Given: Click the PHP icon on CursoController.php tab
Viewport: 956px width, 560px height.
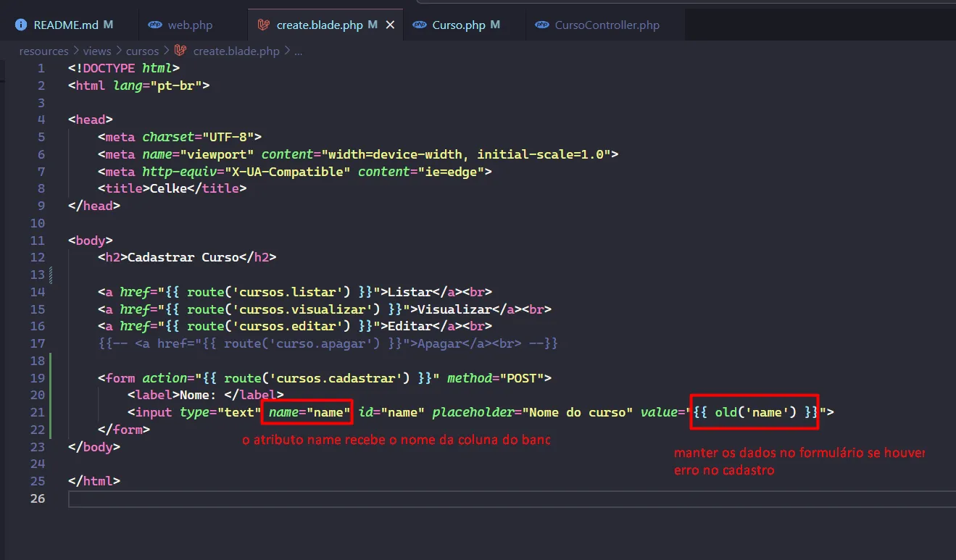Looking at the screenshot, I should point(542,25).
